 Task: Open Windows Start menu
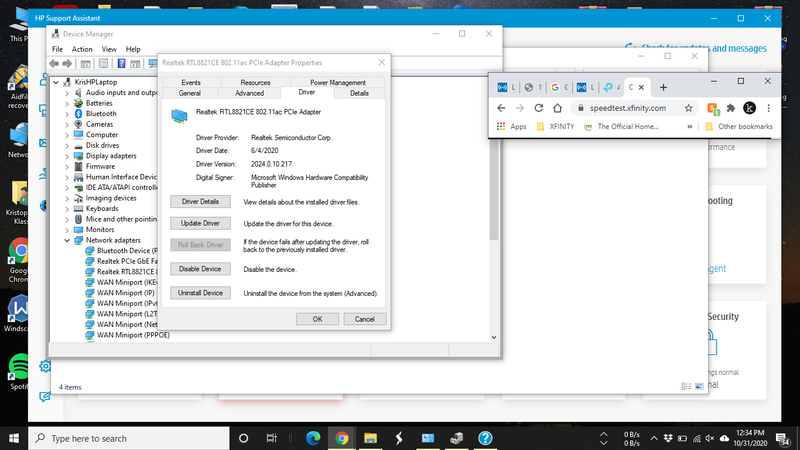tap(14, 438)
